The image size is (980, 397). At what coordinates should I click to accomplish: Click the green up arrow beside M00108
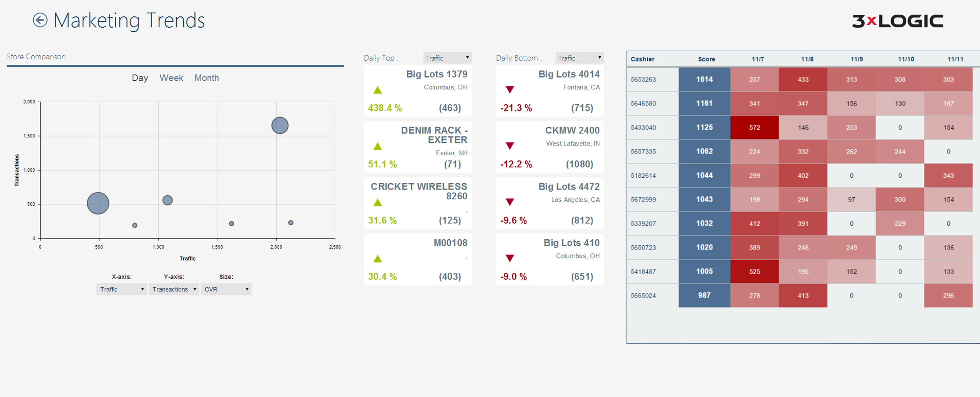377,259
